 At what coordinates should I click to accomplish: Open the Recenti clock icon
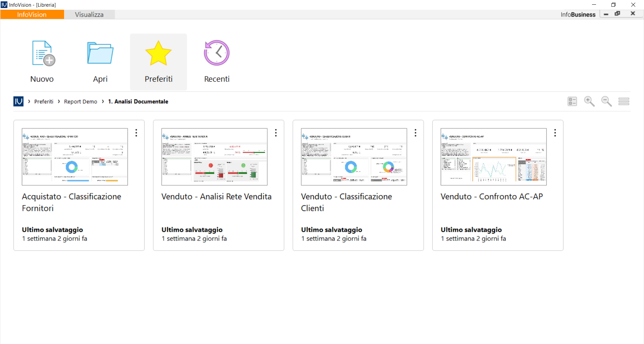click(x=217, y=54)
